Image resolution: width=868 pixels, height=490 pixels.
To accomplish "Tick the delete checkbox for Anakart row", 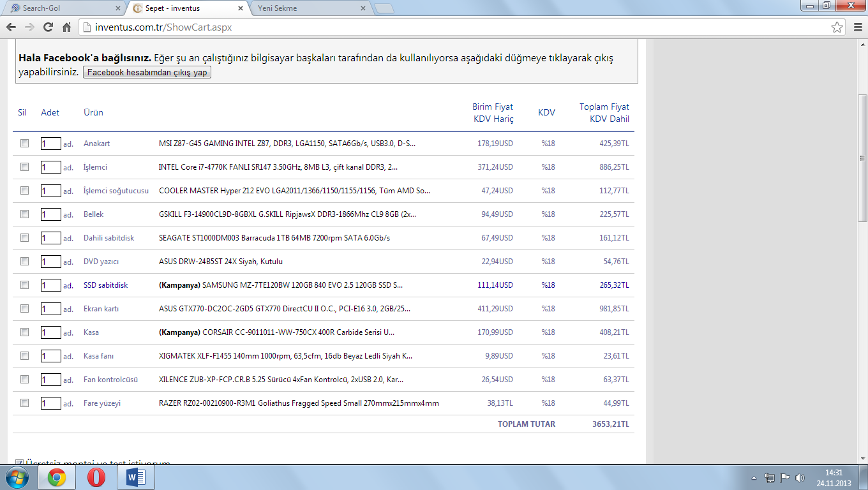I will 24,144.
